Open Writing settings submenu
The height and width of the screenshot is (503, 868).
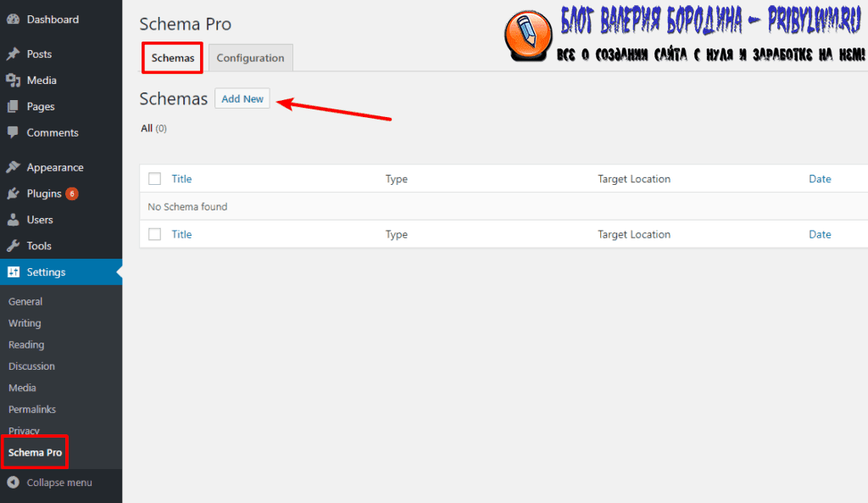(25, 323)
